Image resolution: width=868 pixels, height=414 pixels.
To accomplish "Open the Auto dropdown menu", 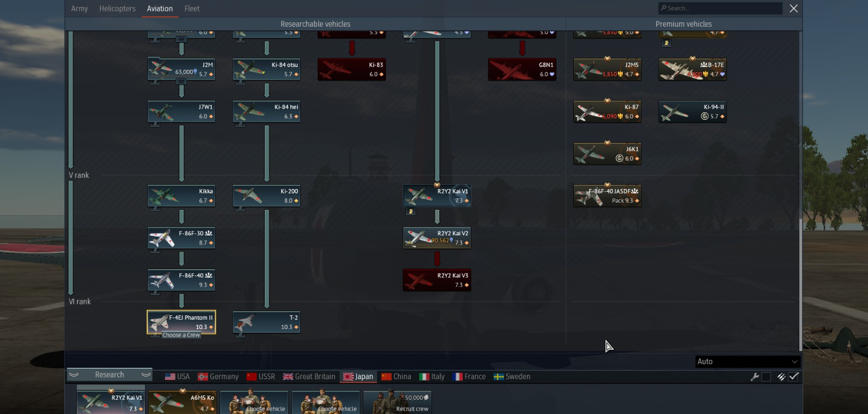I will [748, 362].
